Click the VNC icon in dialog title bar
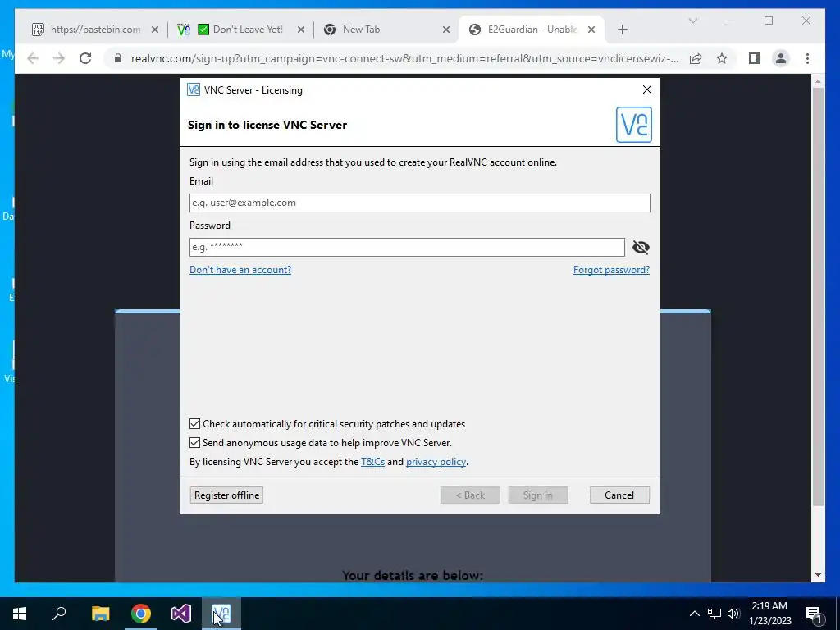The image size is (840, 630). coord(194,89)
